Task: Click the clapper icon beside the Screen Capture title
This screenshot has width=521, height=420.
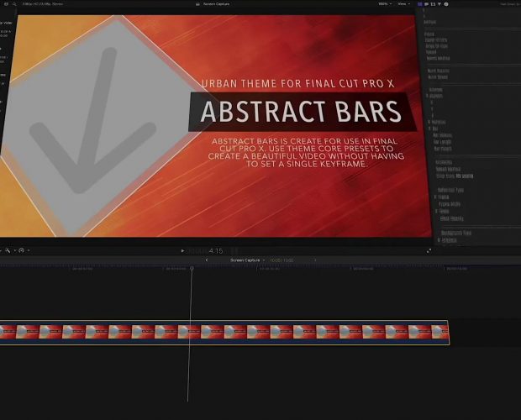Action: (197, 4)
